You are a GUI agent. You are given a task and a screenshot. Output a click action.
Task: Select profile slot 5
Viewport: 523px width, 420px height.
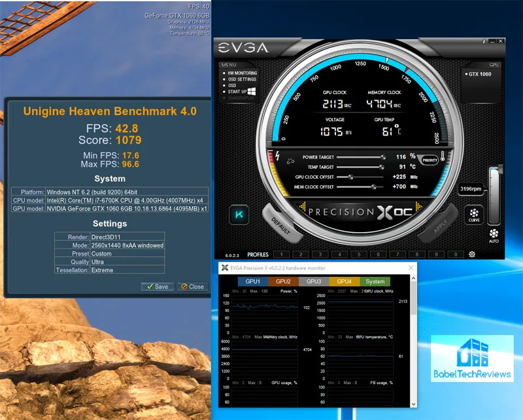click(359, 254)
